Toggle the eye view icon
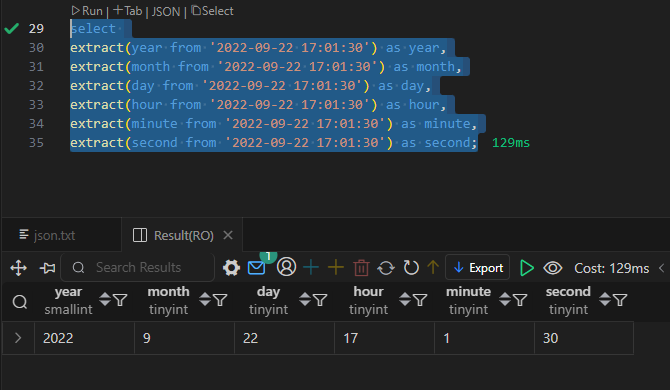This screenshot has height=390, width=670. (552, 268)
